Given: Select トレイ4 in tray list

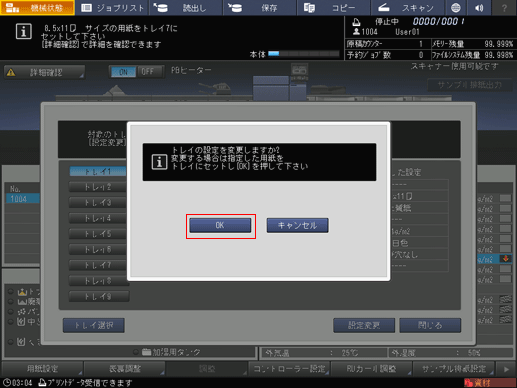Looking at the screenshot, I should click(x=98, y=218).
